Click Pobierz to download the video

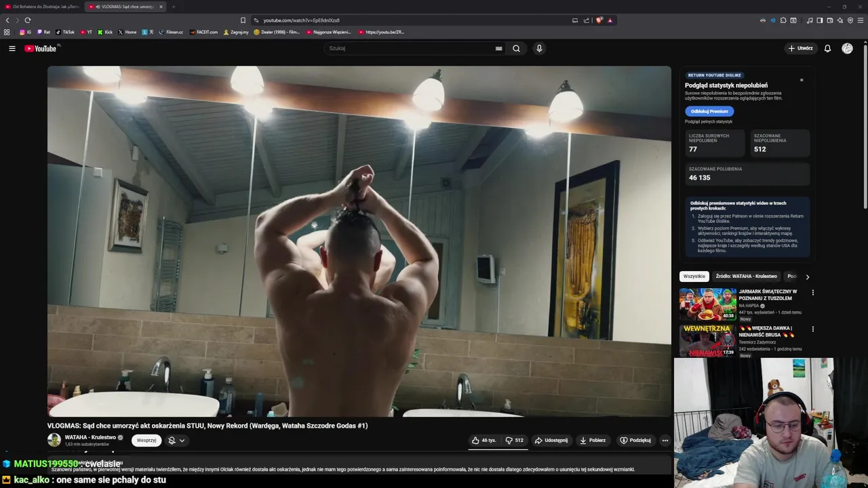593,440
